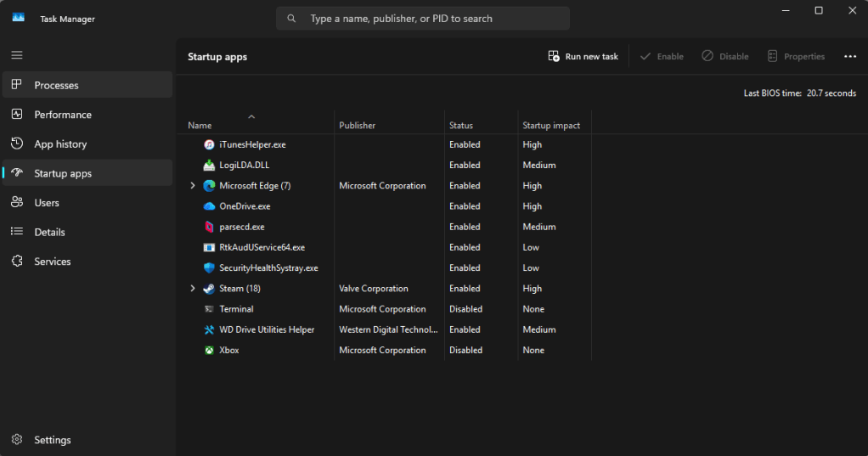Screen dimensions: 868x456
Task: Click the iTunesHelper.exe app icon
Action: point(209,144)
